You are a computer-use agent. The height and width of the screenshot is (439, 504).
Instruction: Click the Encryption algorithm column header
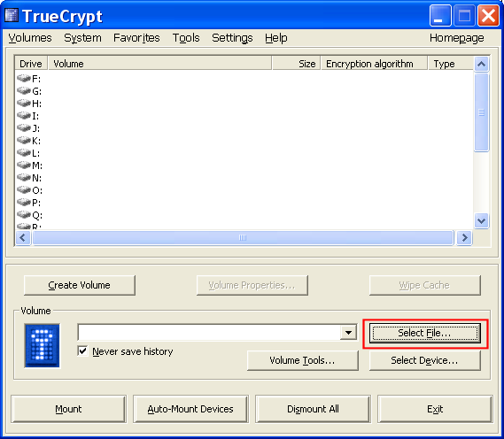tap(374, 63)
